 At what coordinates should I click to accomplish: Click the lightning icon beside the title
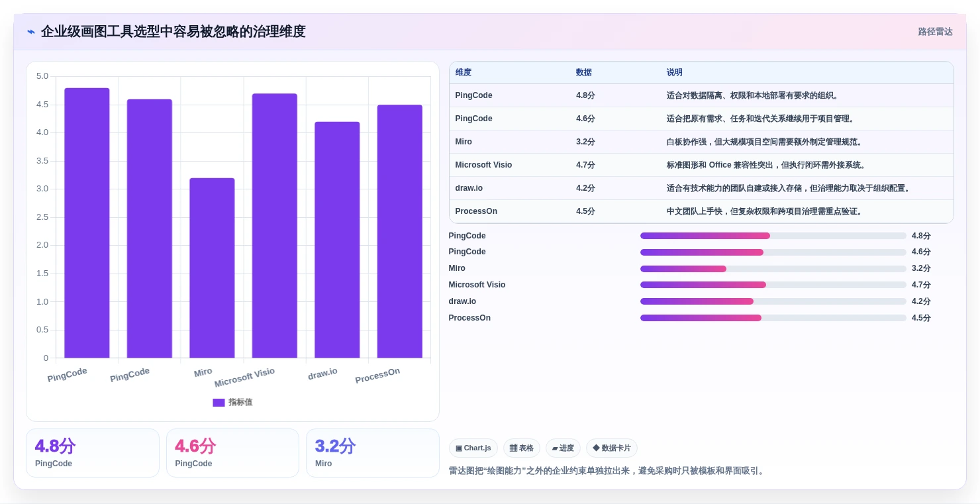31,32
